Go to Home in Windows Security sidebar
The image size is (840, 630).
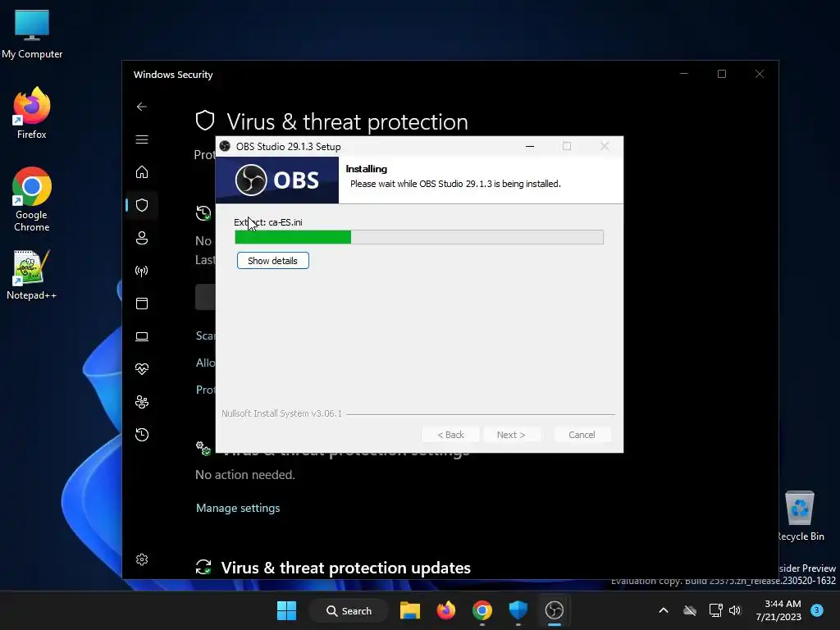(x=141, y=172)
